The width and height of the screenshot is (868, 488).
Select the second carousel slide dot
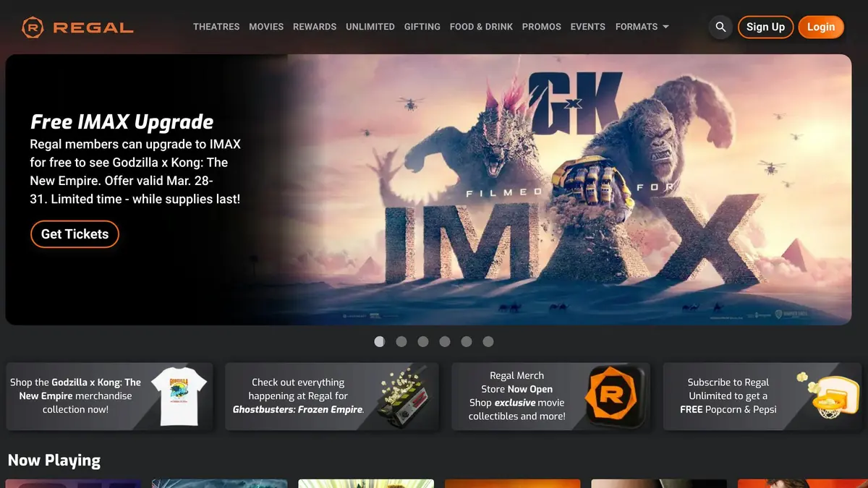(x=401, y=341)
